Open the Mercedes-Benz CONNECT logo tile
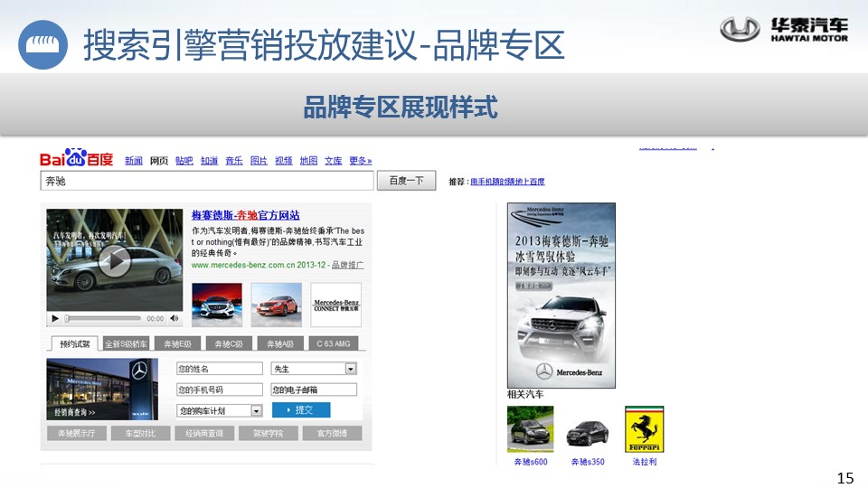Image resolution: width=868 pixels, height=488 pixels. click(x=336, y=305)
